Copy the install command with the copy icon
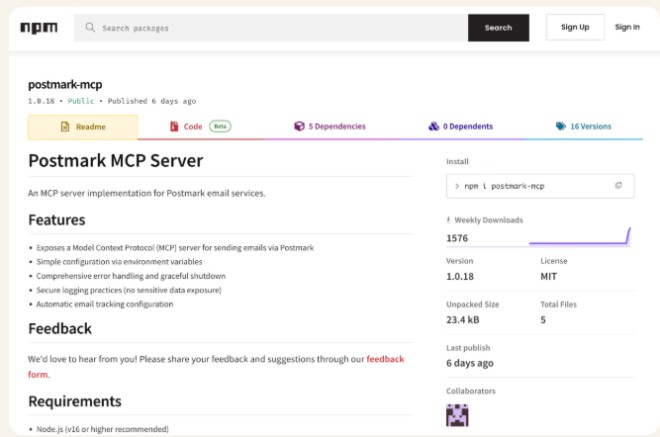660x437 pixels. coord(618,185)
